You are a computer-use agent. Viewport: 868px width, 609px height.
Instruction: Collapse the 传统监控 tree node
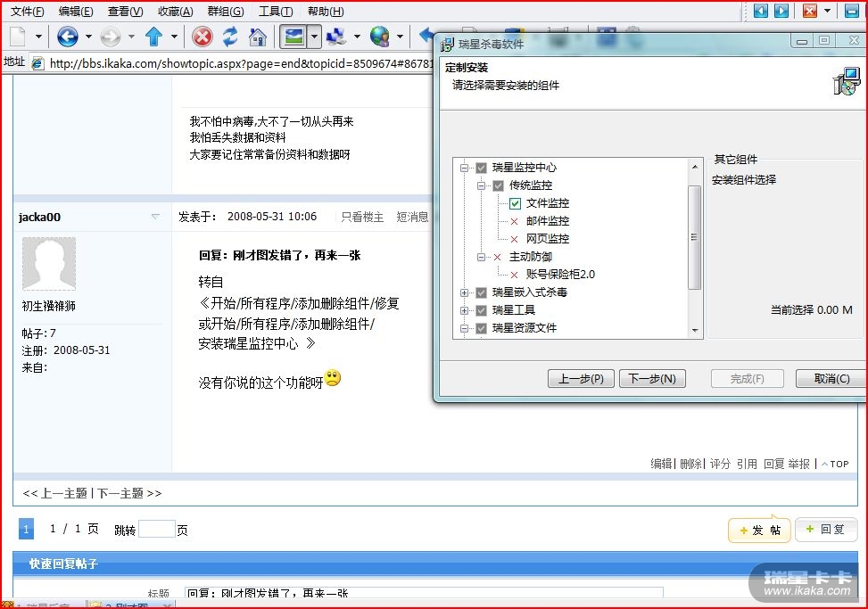[x=481, y=185]
